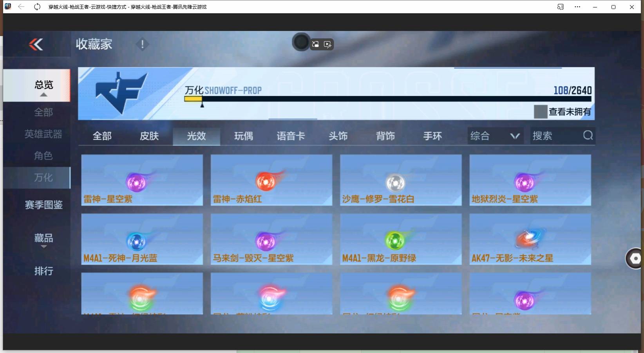Open the 雷神-星空紫 effect card
The height and width of the screenshot is (353, 644).
pyautogui.click(x=142, y=180)
